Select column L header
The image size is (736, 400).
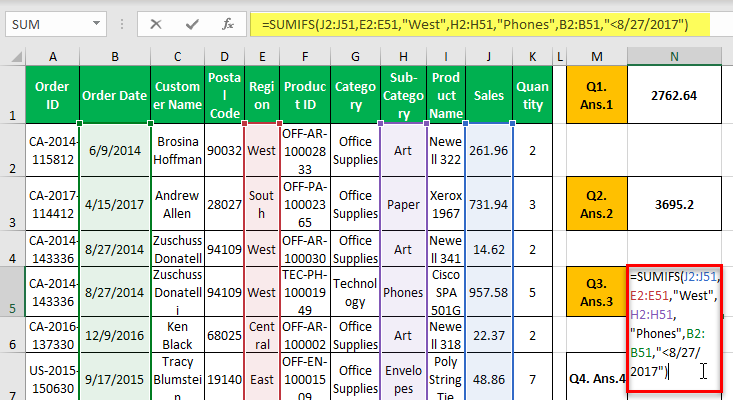pos(560,57)
